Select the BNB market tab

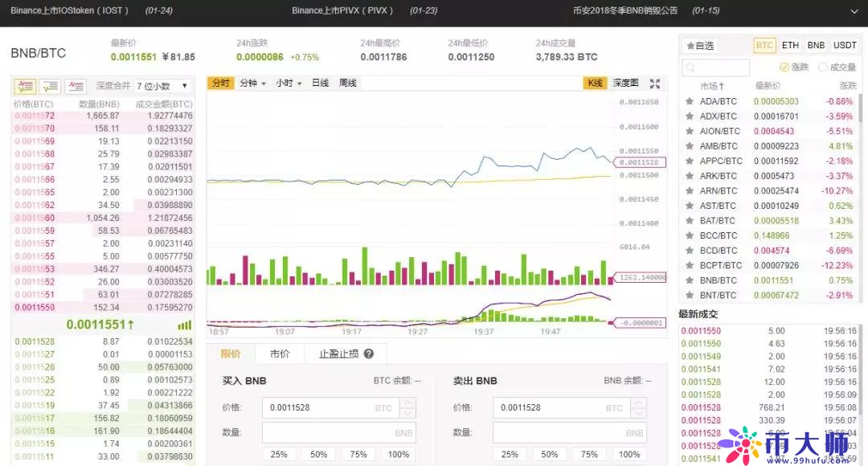(816, 45)
